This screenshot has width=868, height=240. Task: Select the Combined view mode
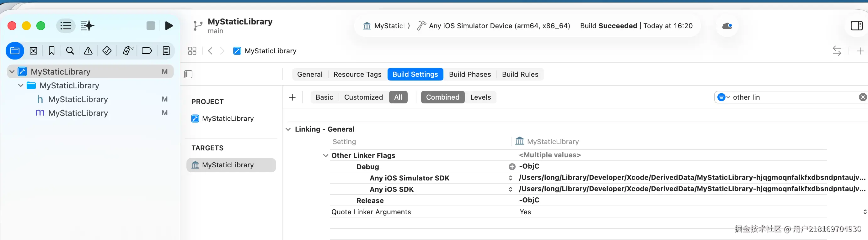pyautogui.click(x=443, y=97)
